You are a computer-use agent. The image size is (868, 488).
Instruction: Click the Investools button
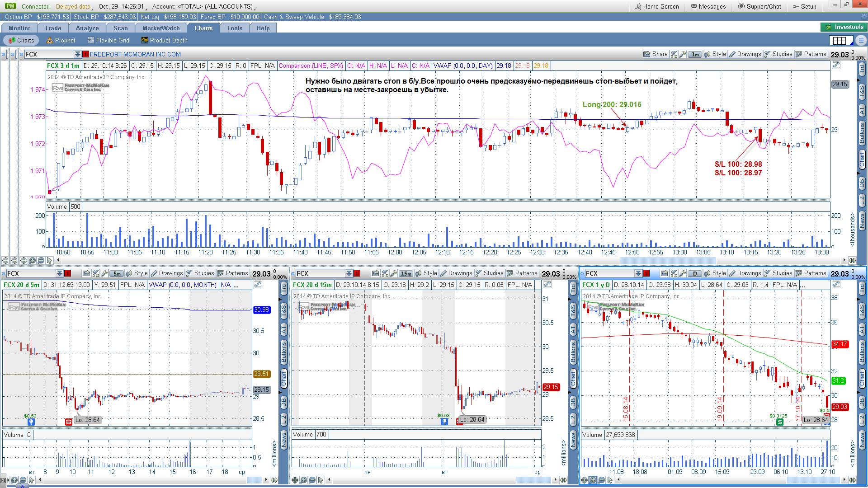pyautogui.click(x=844, y=27)
